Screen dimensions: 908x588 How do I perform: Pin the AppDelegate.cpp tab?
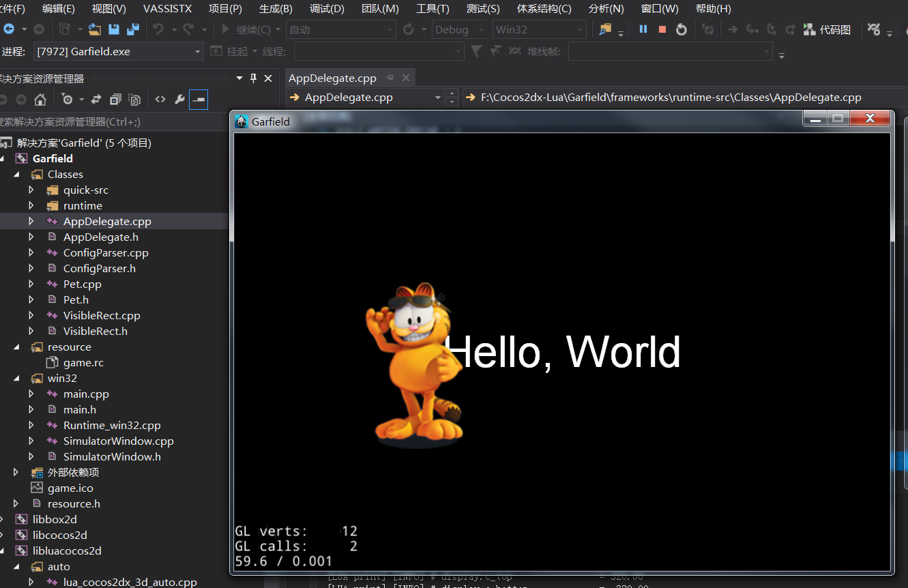click(390, 78)
